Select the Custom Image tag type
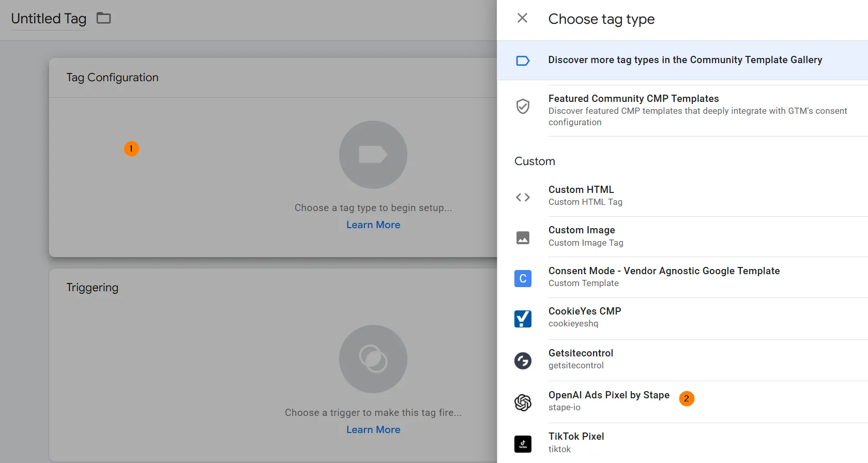 (x=682, y=237)
